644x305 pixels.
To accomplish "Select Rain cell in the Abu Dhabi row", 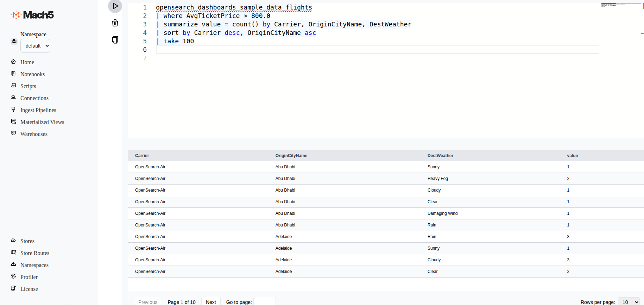I will [432, 225].
